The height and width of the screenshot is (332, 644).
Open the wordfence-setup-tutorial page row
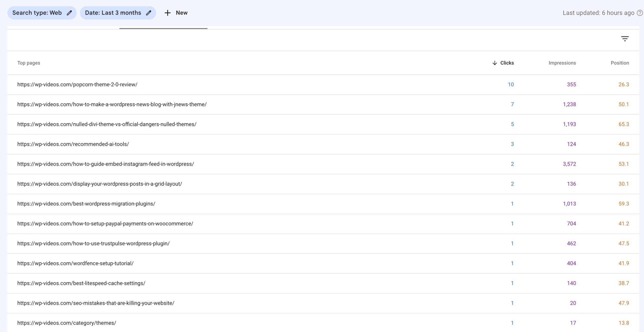pos(75,263)
